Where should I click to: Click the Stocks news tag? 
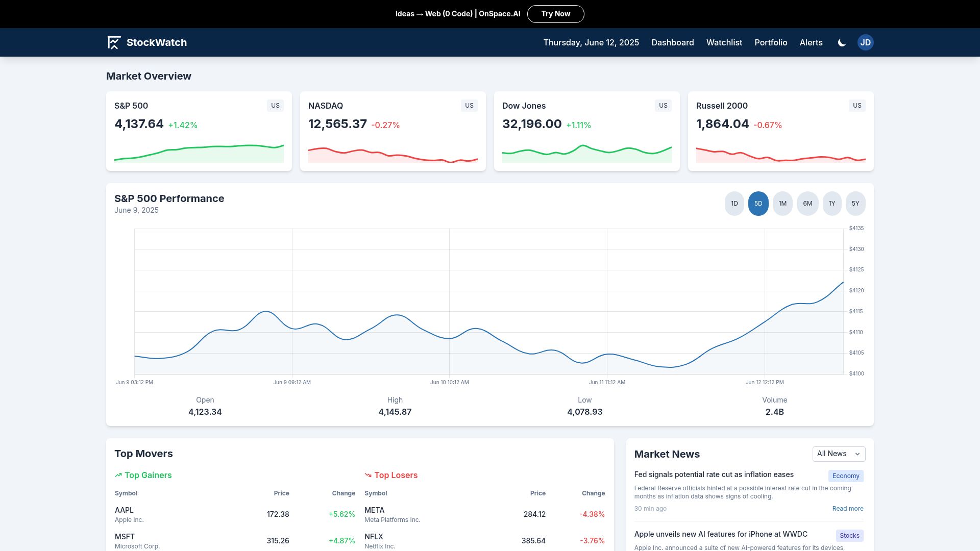point(849,536)
